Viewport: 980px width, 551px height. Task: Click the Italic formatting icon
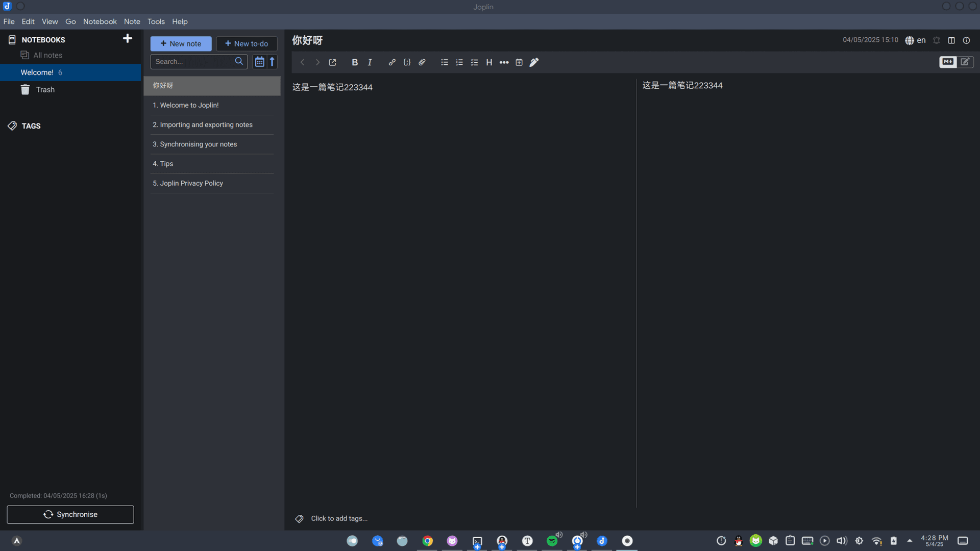point(370,62)
